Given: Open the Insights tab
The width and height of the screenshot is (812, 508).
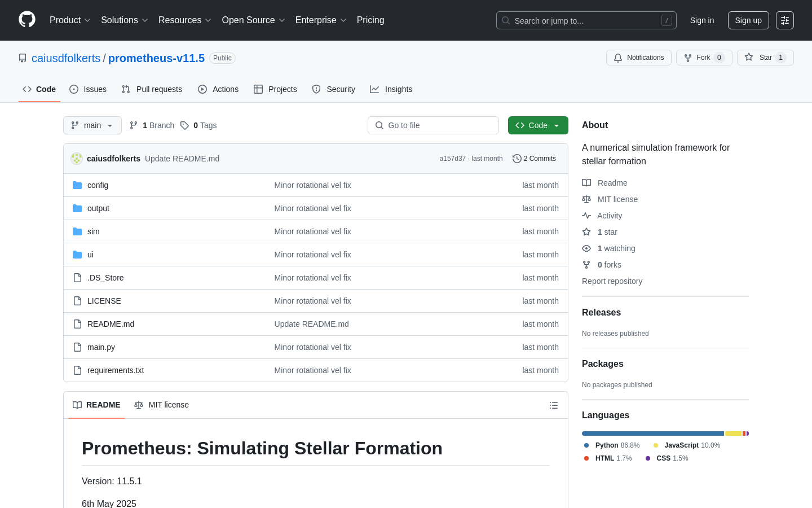Looking at the screenshot, I should 391,89.
